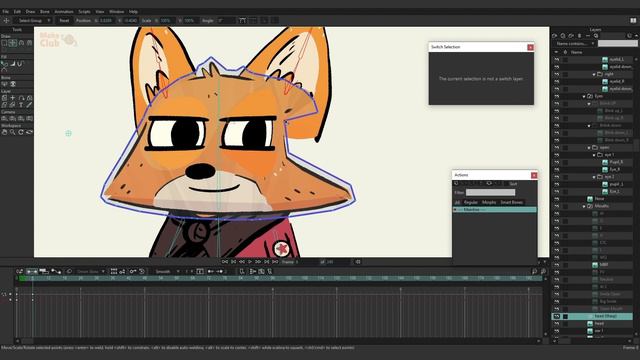The width and height of the screenshot is (640, 360).
Task: Click New Layer icon in Layers panel
Action: pyautogui.click(x=555, y=36)
